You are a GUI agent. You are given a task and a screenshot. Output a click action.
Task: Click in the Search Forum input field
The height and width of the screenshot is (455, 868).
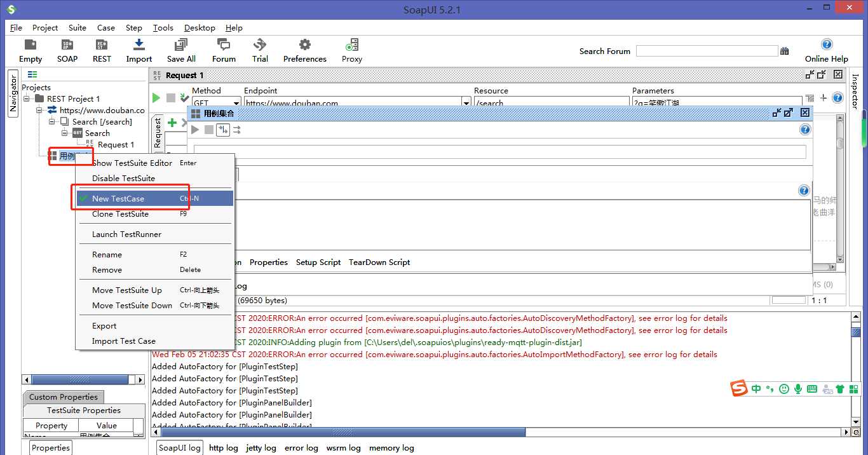(x=707, y=51)
